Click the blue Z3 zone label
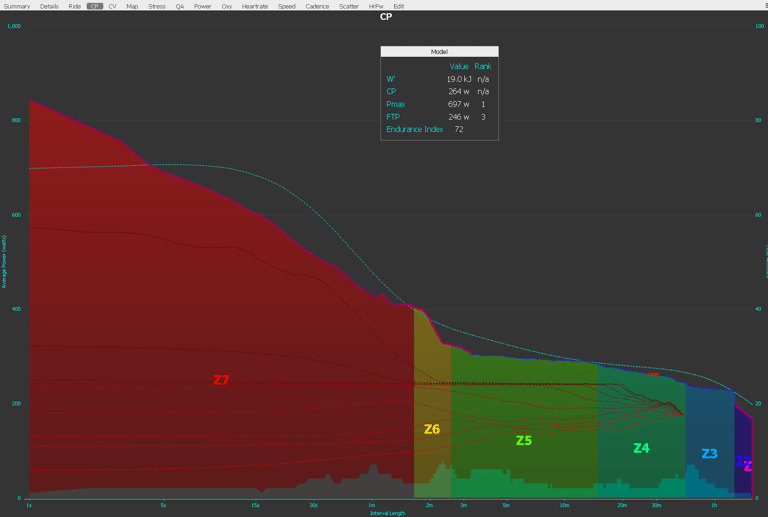This screenshot has width=768, height=517. (x=709, y=454)
